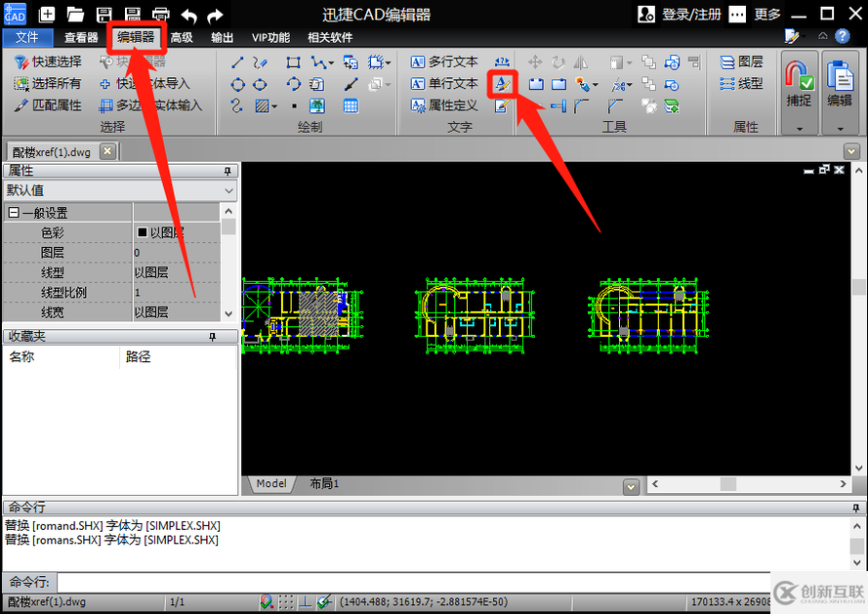This screenshot has height=614, width=868.
Task: Insert a table using the grid icon
Action: (x=351, y=105)
